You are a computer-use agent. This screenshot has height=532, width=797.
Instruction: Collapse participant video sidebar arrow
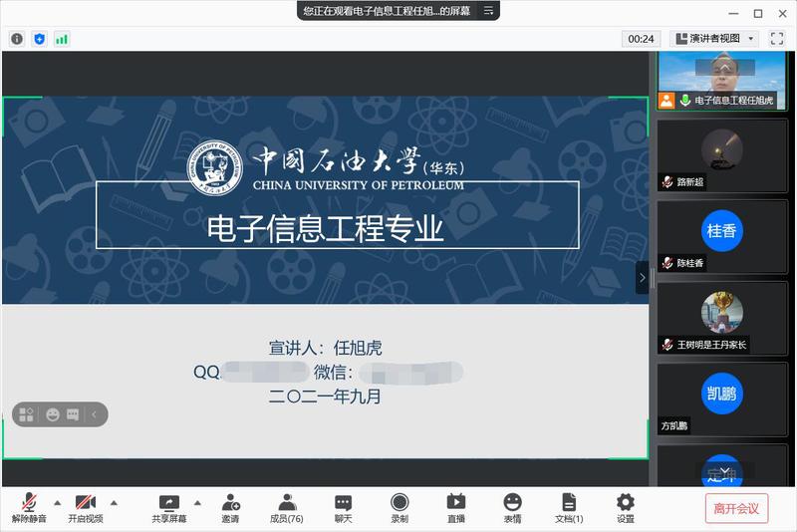coord(642,277)
